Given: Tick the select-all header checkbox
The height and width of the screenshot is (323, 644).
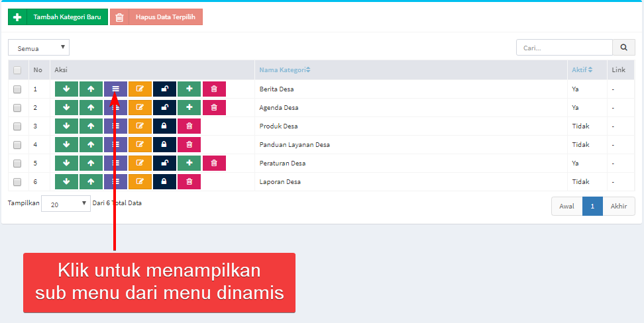Looking at the screenshot, I should [17, 70].
